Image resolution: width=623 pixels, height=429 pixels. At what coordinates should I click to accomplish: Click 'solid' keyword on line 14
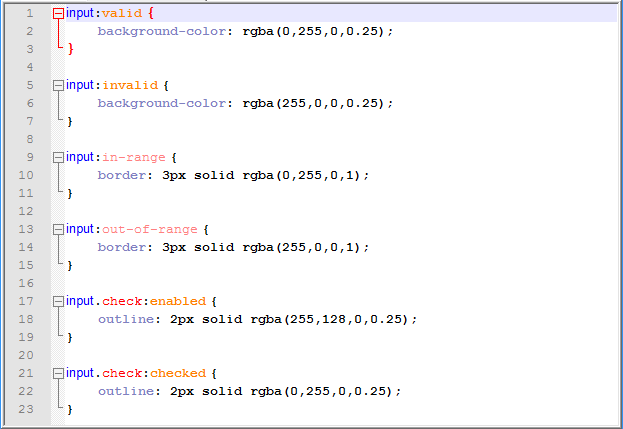pyautogui.click(x=214, y=247)
